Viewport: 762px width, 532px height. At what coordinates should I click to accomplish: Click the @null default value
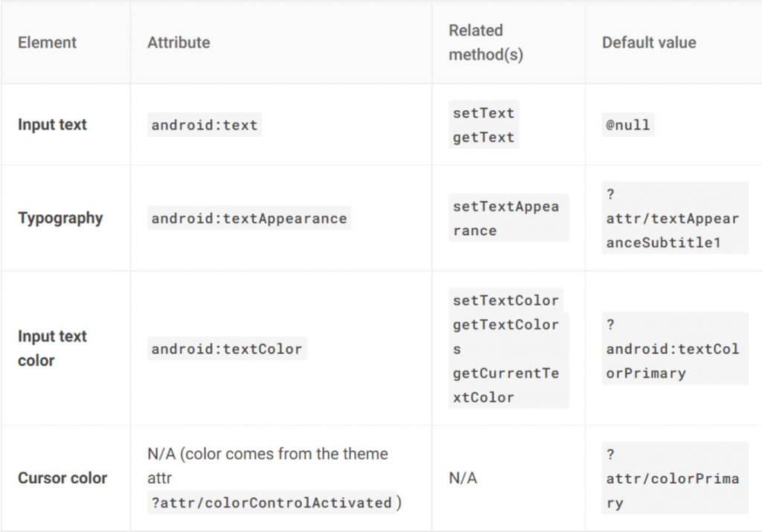(628, 125)
